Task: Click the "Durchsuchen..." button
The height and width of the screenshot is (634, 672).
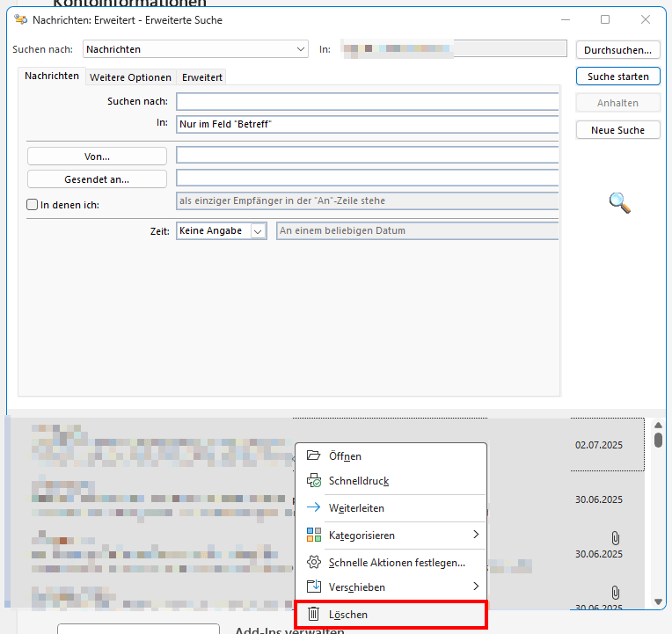Action: pos(617,50)
